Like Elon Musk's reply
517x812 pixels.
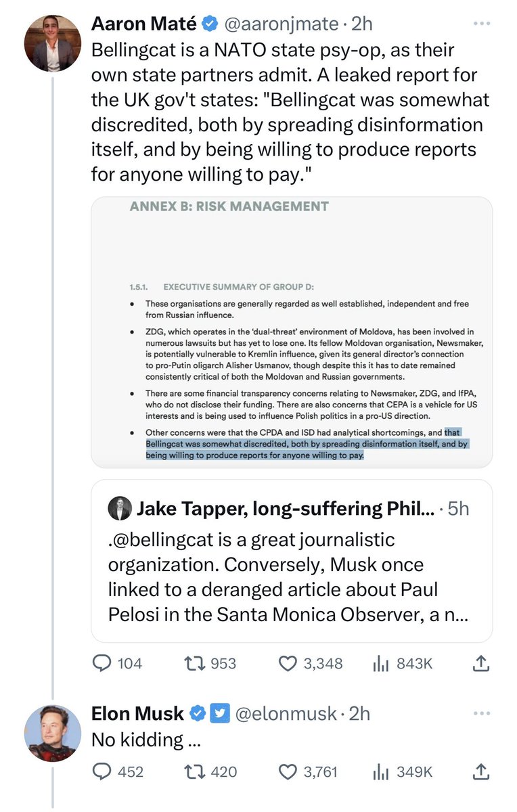pos(288,771)
